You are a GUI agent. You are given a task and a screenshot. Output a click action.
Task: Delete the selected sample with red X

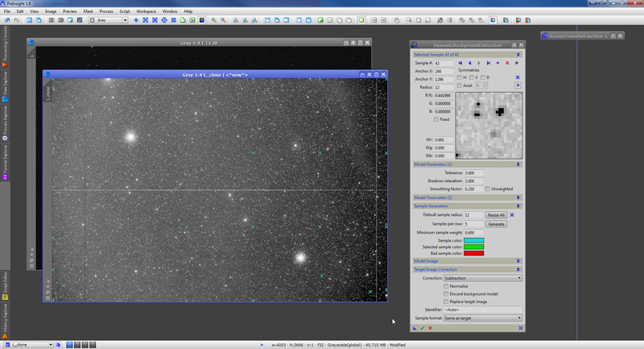(x=507, y=63)
